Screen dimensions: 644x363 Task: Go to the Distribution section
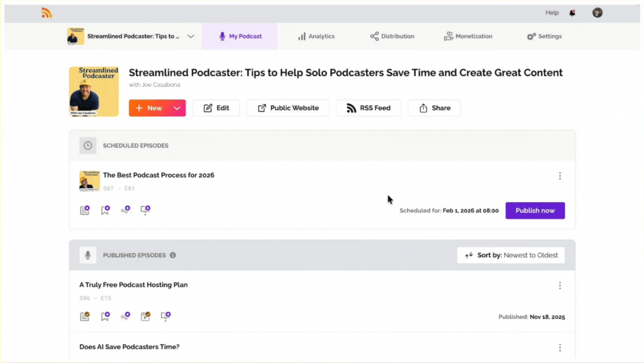pos(392,36)
